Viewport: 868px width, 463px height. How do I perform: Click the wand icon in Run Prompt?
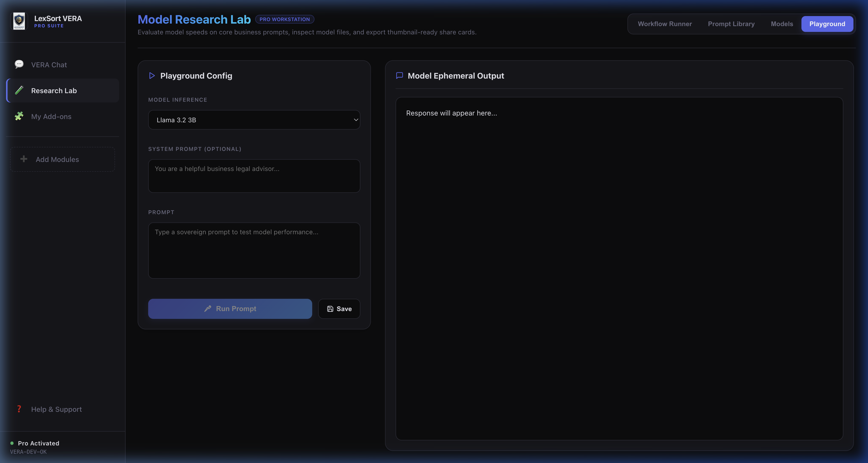[x=207, y=309]
